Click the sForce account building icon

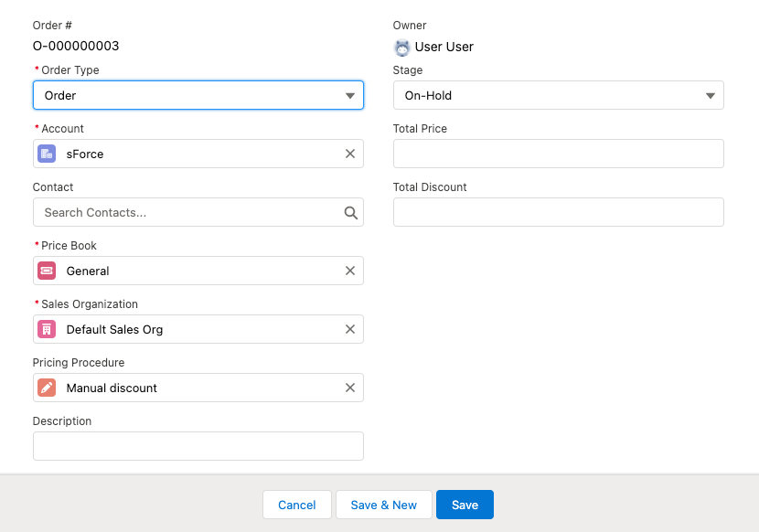(x=47, y=154)
